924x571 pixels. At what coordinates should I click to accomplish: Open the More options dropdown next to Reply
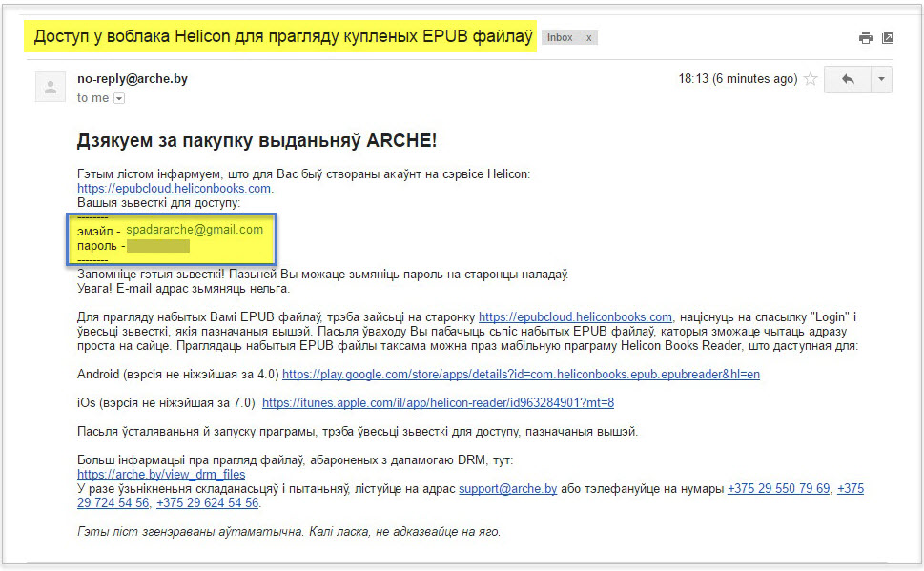(x=881, y=79)
